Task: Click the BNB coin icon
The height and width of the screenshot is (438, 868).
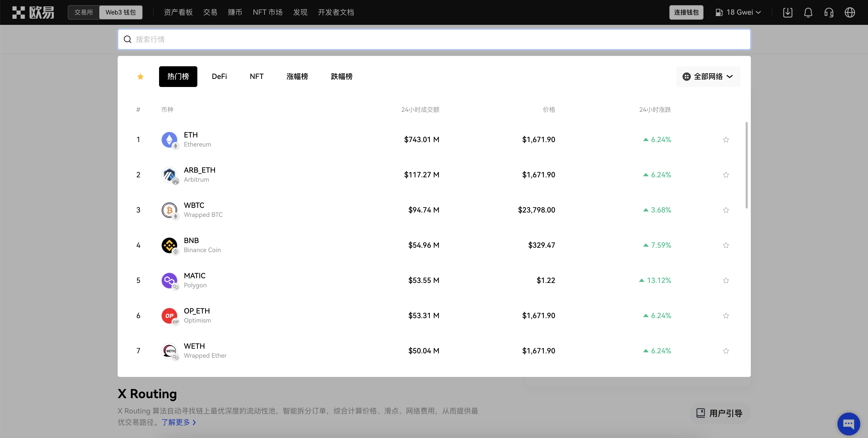Action: point(169,245)
